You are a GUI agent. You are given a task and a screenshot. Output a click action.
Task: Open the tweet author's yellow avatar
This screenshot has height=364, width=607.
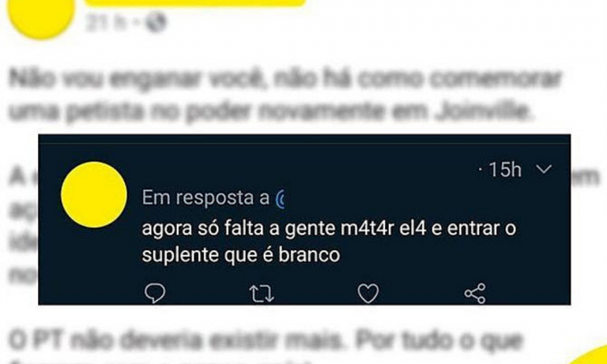(x=94, y=194)
